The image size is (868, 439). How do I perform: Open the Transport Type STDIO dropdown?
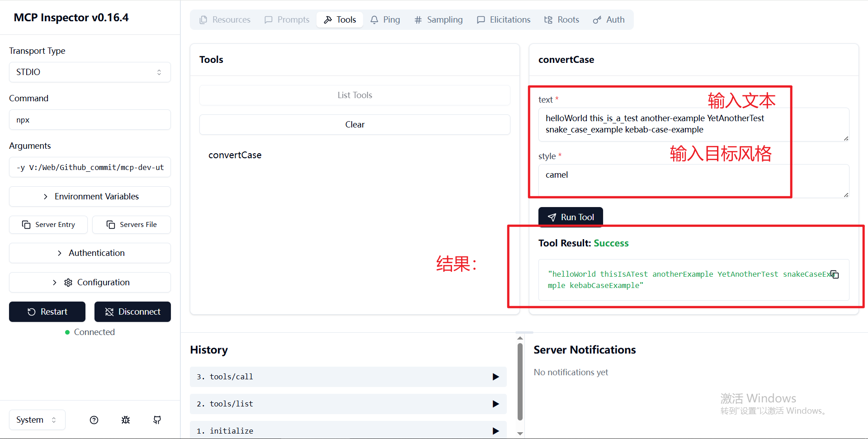pyautogui.click(x=90, y=72)
